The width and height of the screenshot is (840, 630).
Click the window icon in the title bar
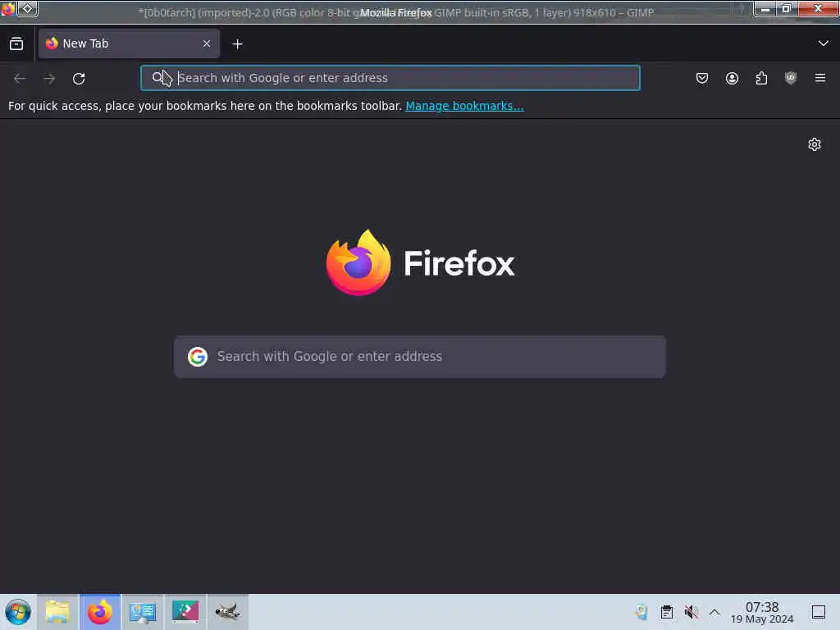(7, 8)
